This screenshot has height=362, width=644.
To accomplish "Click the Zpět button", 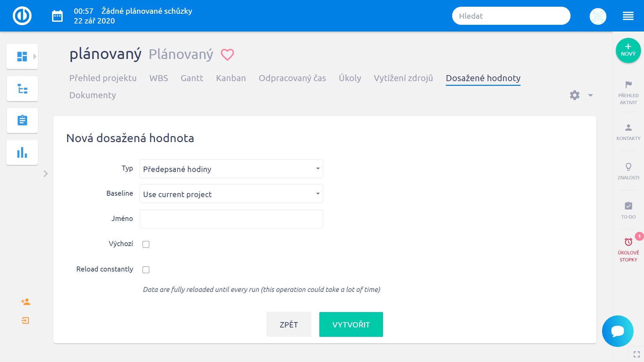I will (289, 324).
